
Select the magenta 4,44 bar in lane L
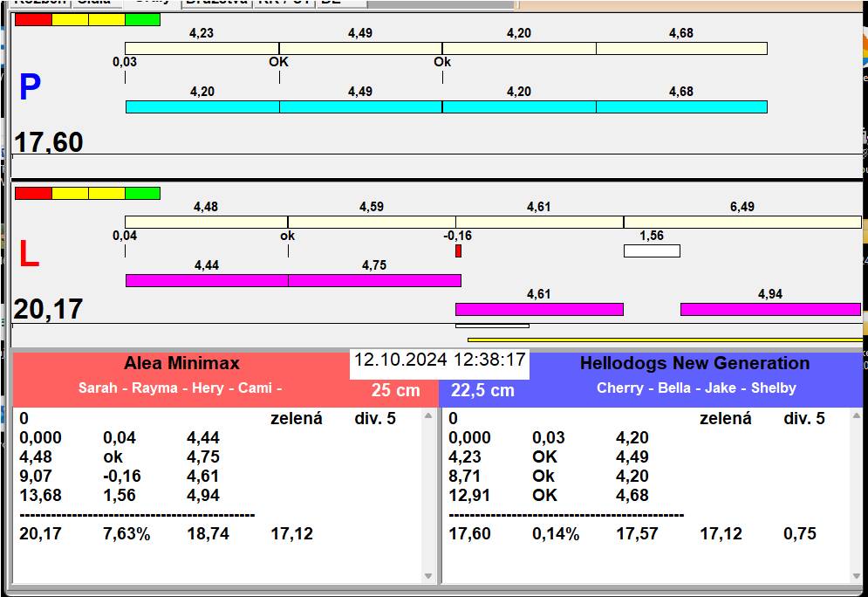[207, 280]
